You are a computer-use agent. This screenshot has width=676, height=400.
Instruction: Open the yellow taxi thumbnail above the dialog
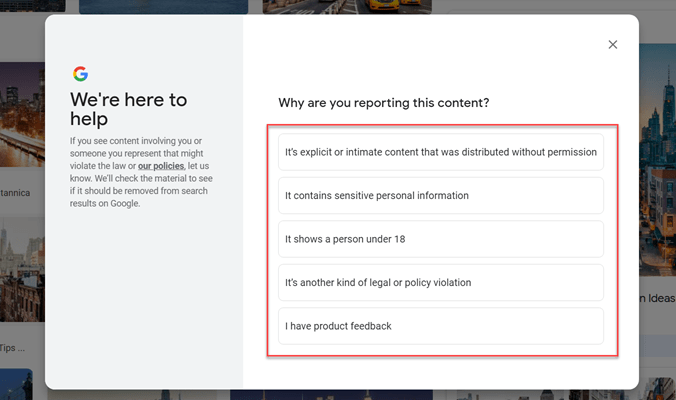pos(347,7)
